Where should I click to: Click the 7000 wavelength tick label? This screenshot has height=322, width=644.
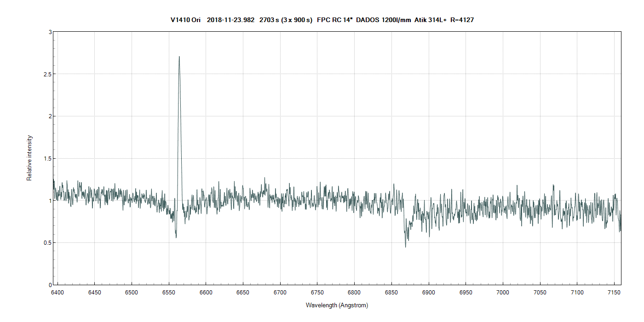[503, 293]
